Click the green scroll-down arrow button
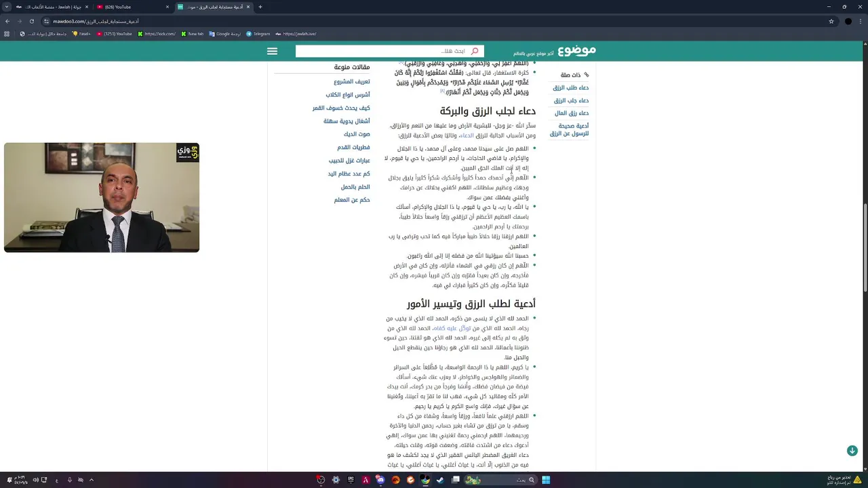This screenshot has height=488, width=868. point(852,451)
